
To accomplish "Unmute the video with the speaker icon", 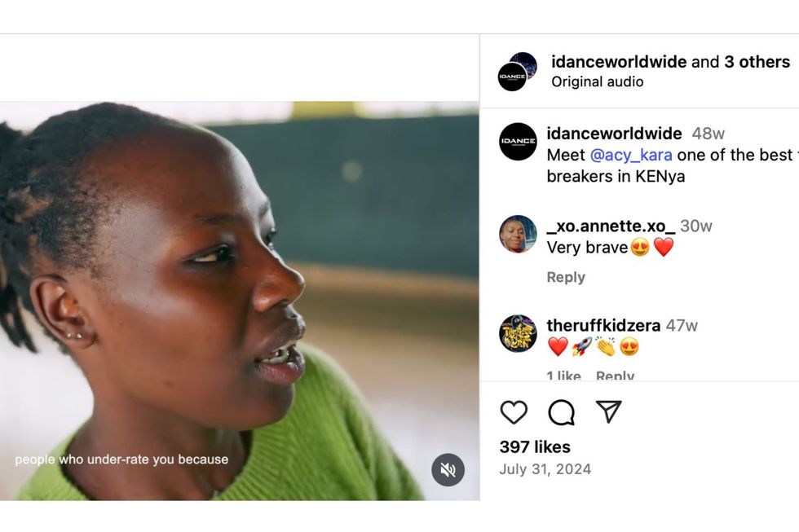I will (448, 470).
